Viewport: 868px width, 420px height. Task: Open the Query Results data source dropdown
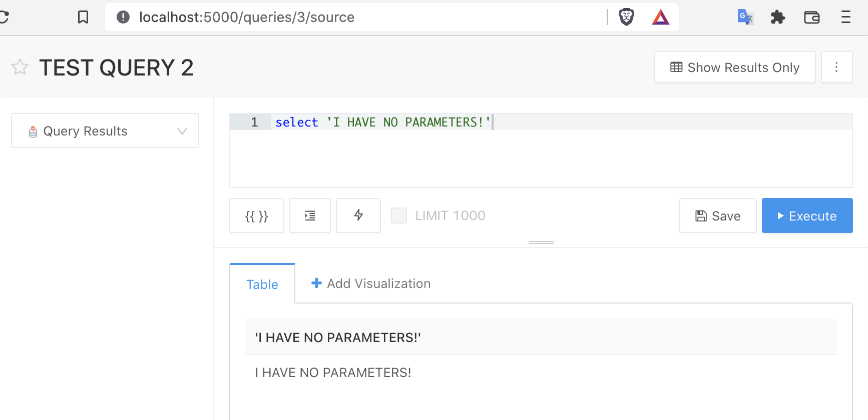point(105,130)
